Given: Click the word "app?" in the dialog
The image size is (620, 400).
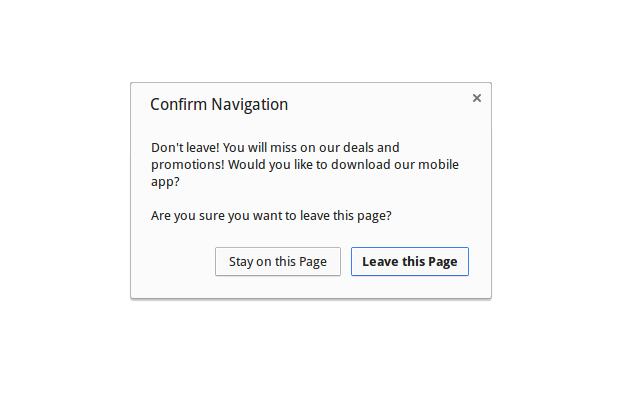Looking at the screenshot, I should coord(165,182).
